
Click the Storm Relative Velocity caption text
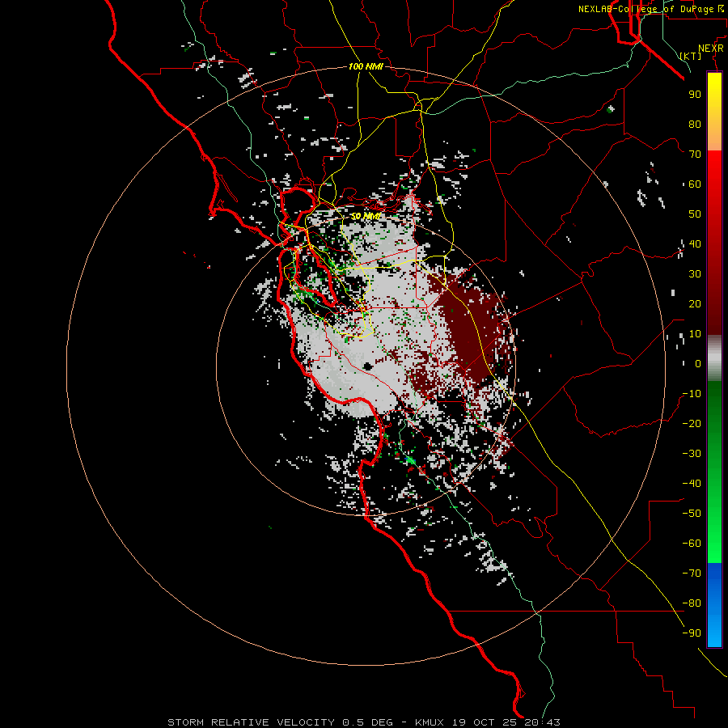[x=363, y=722]
